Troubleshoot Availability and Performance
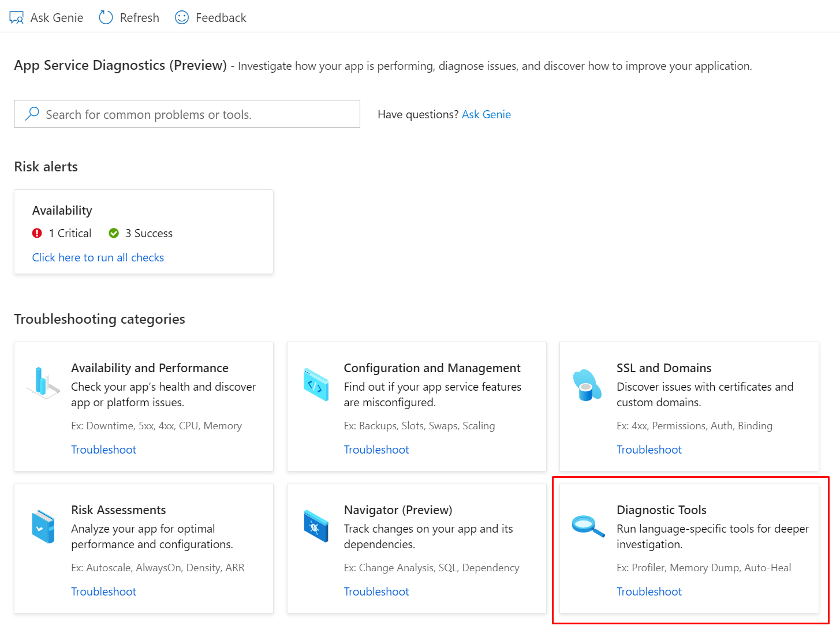This screenshot has height=633, width=840. [x=104, y=450]
